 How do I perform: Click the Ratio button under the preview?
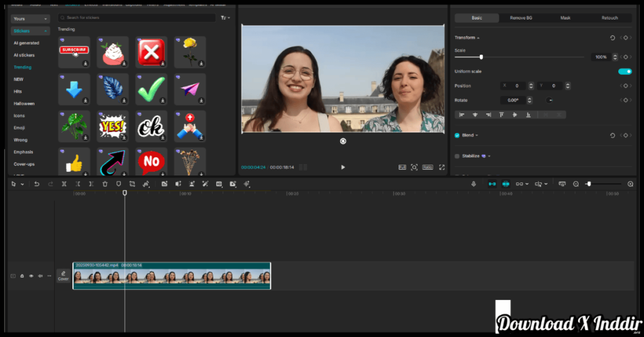click(x=428, y=167)
